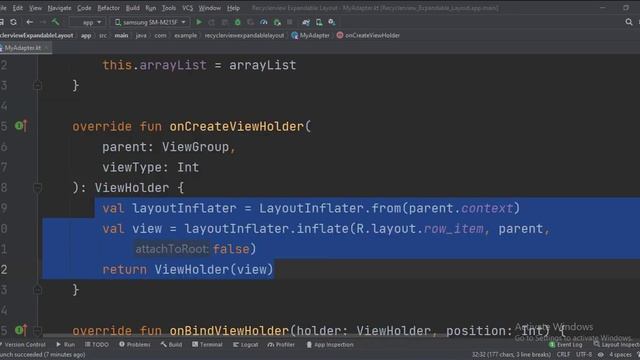Open the TODO tool window
640x360 pixels.
(x=97, y=344)
